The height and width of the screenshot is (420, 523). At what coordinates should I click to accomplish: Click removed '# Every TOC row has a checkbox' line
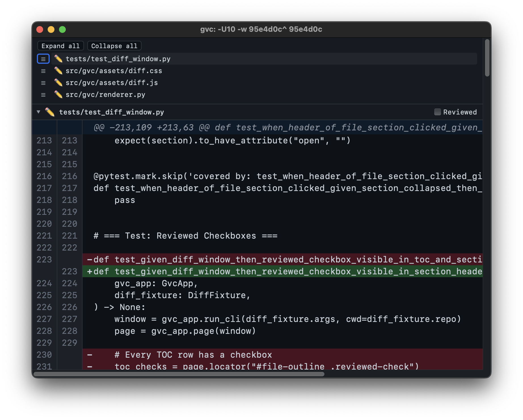pos(283,355)
